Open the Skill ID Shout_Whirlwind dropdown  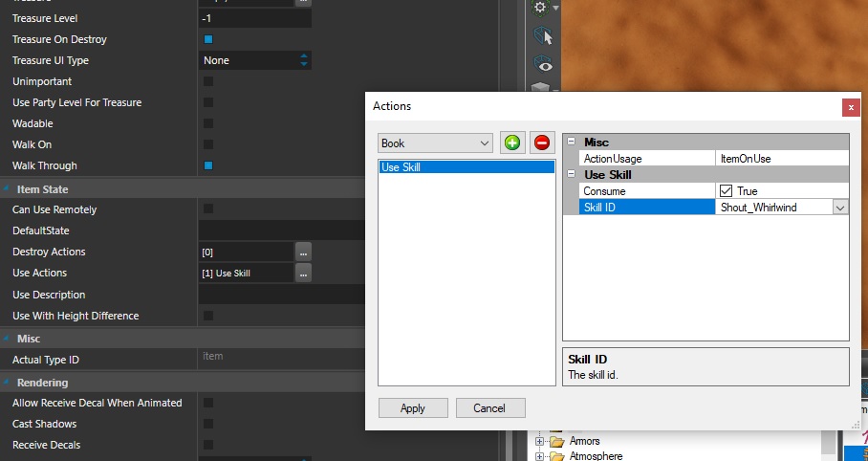[840, 208]
